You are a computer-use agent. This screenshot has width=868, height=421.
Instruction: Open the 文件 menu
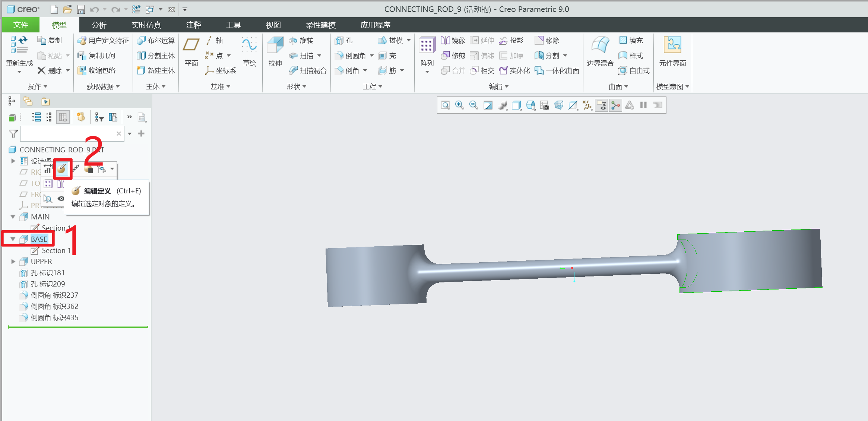click(x=20, y=25)
